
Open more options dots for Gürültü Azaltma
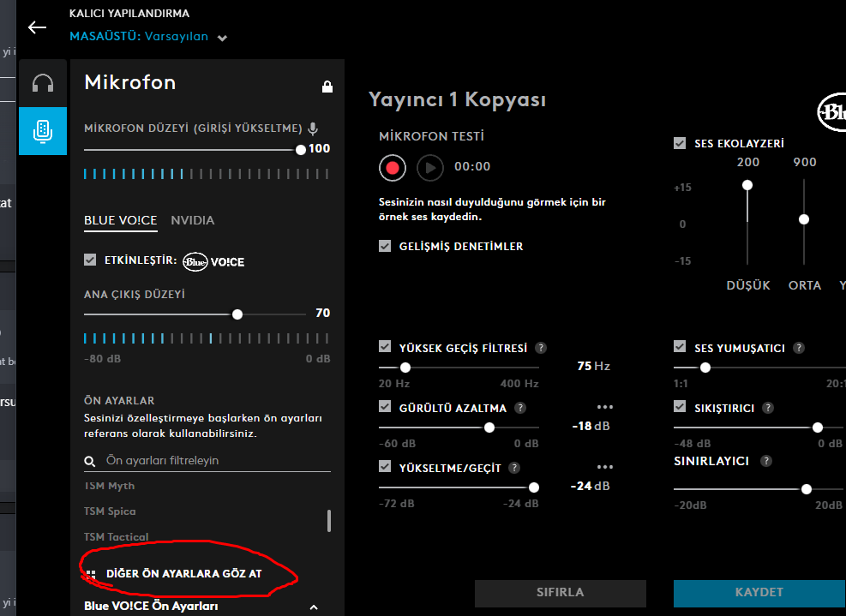[x=605, y=407]
